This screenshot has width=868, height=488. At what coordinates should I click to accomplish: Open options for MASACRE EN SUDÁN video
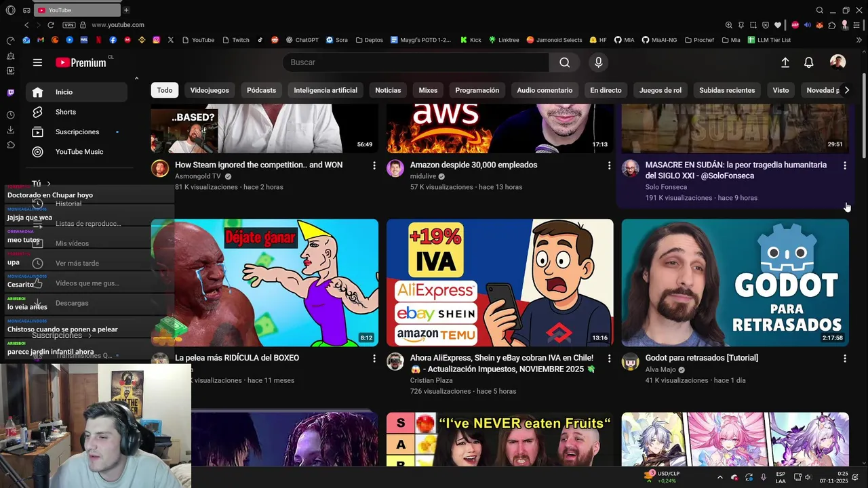(844, 165)
